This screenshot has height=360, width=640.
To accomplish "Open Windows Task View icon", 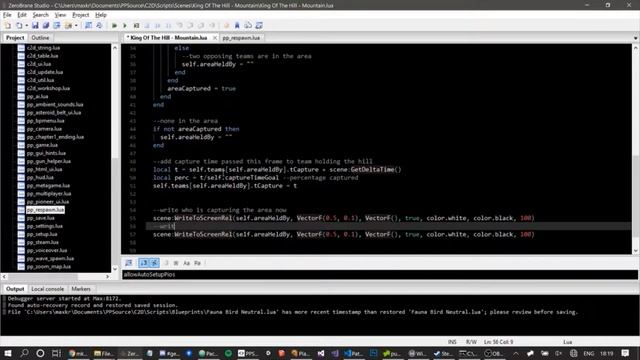I will point(56,353).
